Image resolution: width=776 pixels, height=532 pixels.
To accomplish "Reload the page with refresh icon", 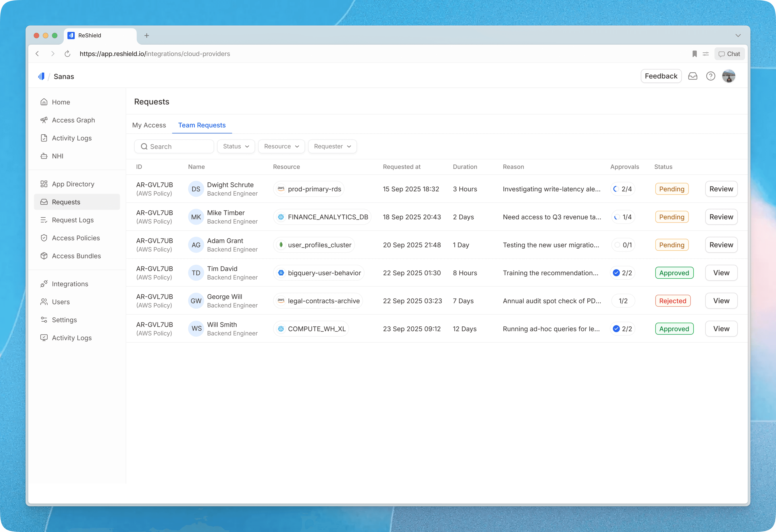I will tap(67, 54).
